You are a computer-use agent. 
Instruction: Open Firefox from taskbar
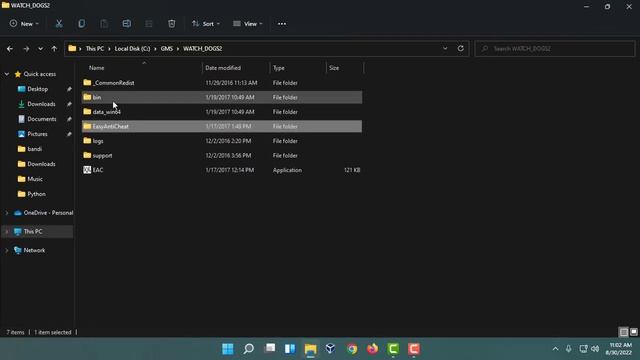coord(372,349)
